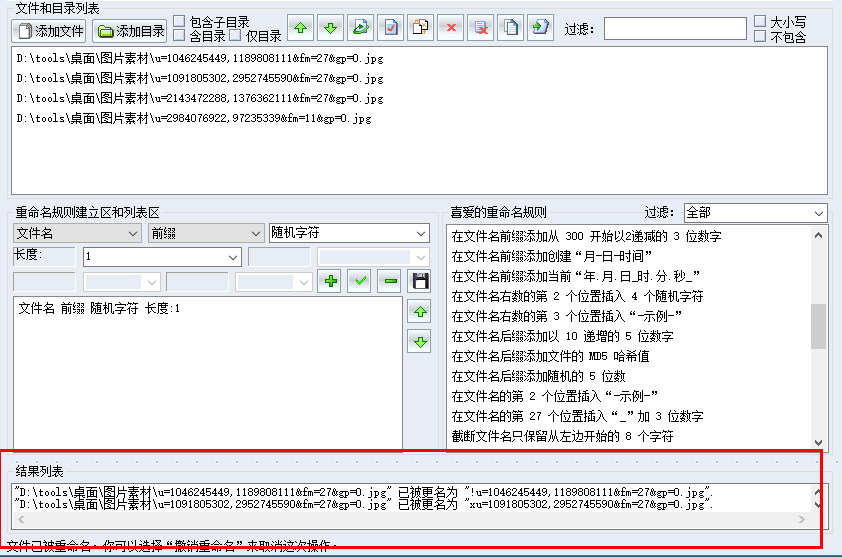Enable the 大小写 filter checkbox
Screen dimensions: 842x557
[760, 21]
